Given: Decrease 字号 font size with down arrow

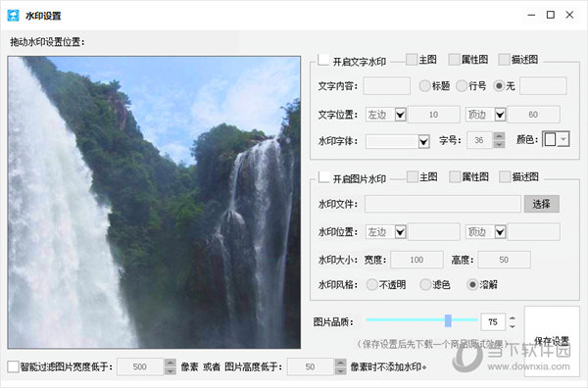Looking at the screenshot, I should tap(499, 144).
